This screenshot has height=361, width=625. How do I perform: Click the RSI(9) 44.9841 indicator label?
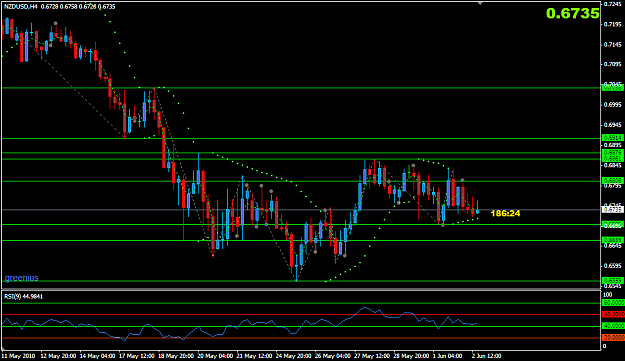click(x=24, y=296)
